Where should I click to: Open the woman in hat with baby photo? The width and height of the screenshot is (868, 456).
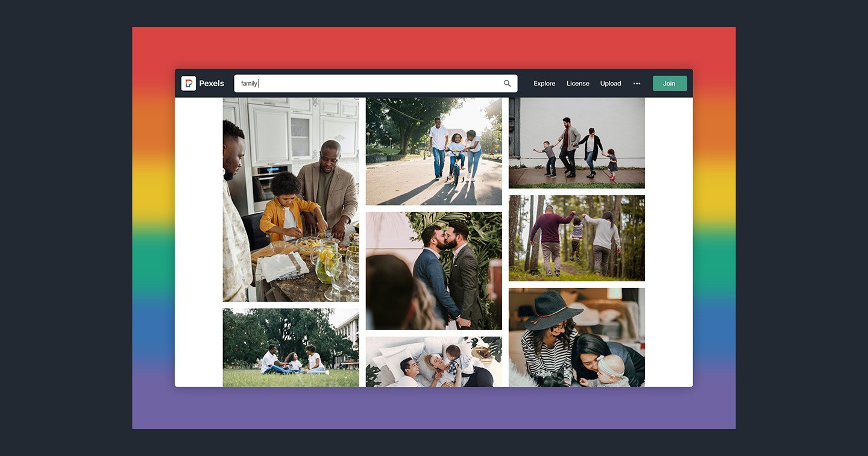click(576, 337)
